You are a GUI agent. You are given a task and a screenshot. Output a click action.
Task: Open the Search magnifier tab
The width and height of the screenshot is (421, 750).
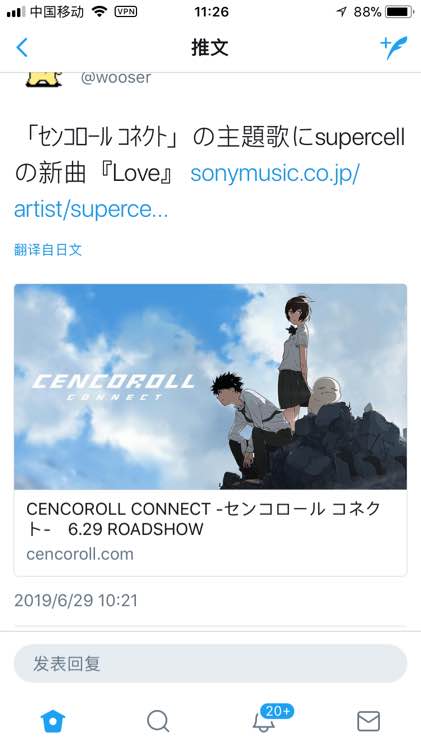[158, 721]
